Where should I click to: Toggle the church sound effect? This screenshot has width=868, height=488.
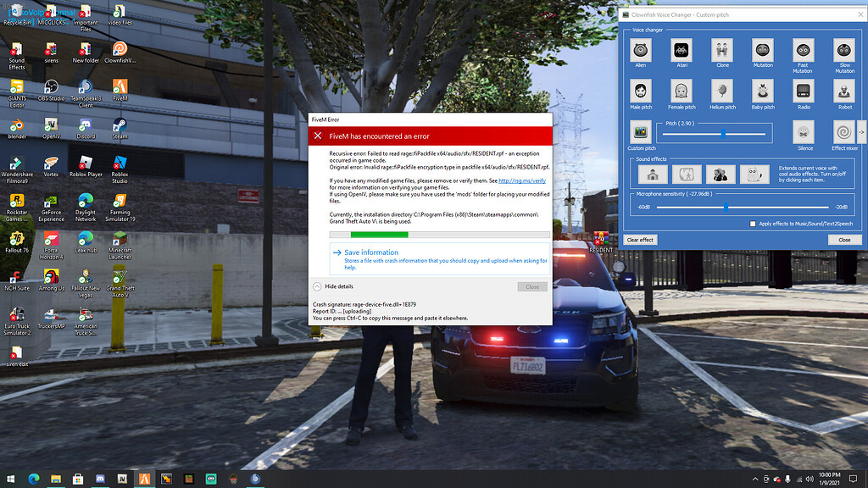[653, 174]
